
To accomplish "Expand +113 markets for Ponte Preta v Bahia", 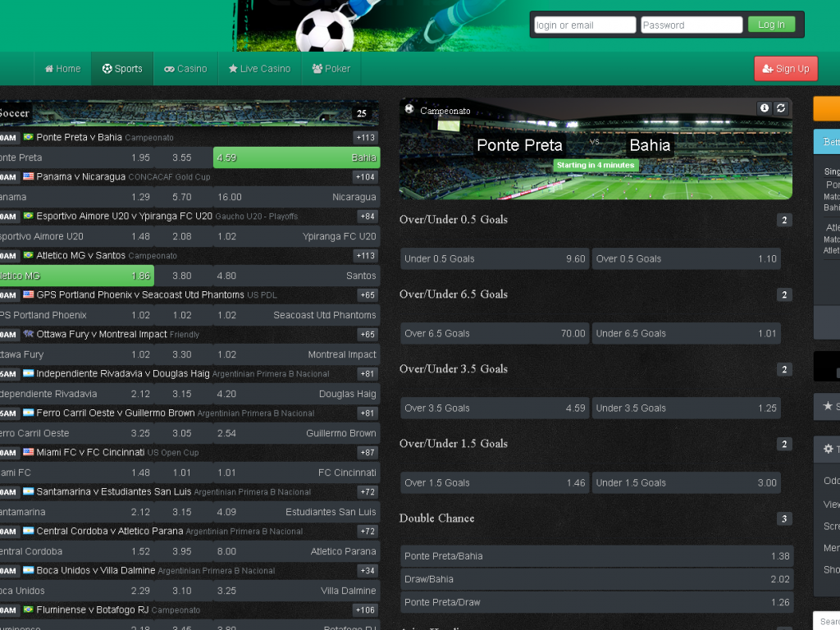I will coord(365,138).
